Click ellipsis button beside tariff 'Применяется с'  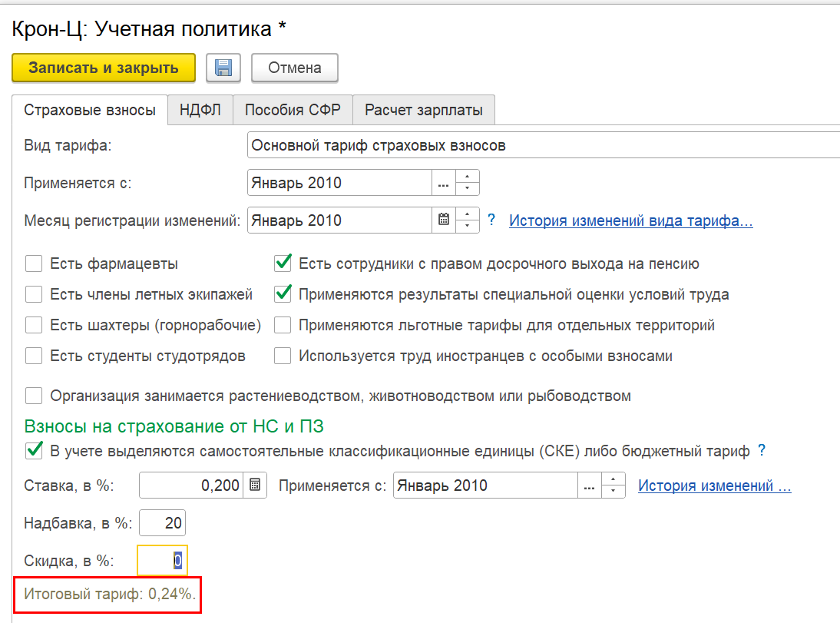(443, 184)
